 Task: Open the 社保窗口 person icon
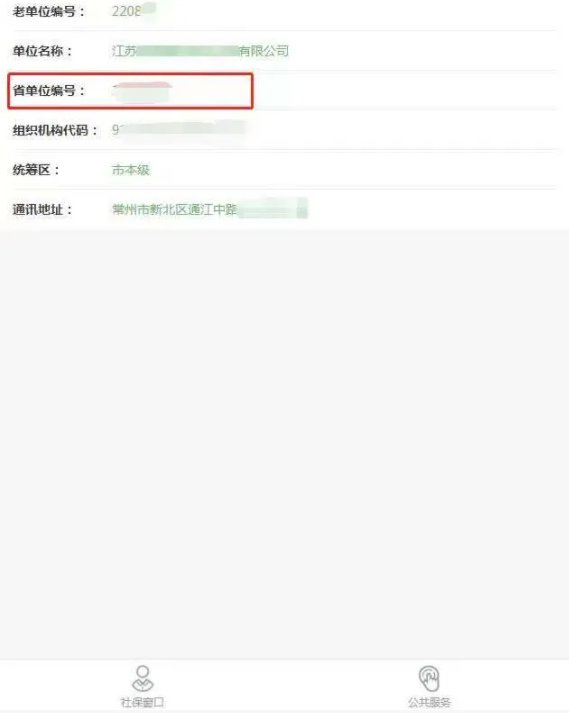click(x=142, y=678)
